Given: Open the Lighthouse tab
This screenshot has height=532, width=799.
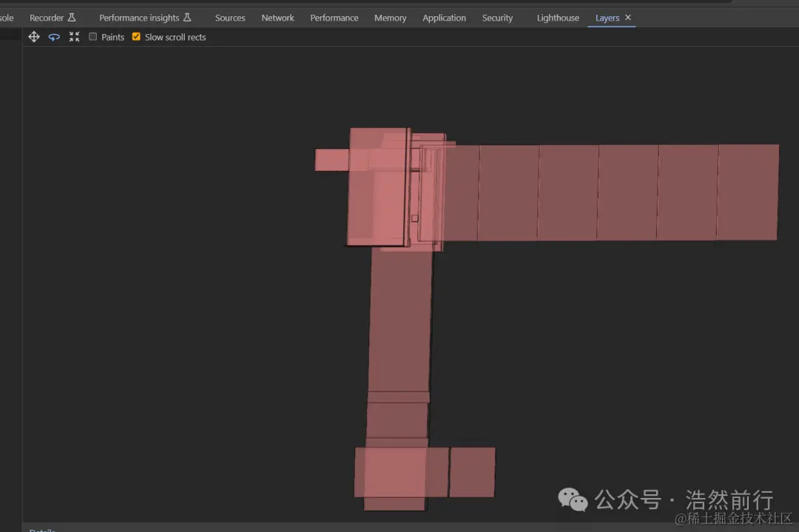Looking at the screenshot, I should pos(558,18).
